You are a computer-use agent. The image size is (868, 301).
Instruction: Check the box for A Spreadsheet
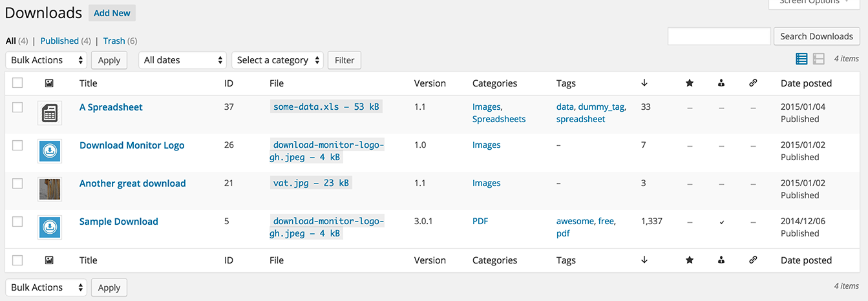[x=17, y=107]
